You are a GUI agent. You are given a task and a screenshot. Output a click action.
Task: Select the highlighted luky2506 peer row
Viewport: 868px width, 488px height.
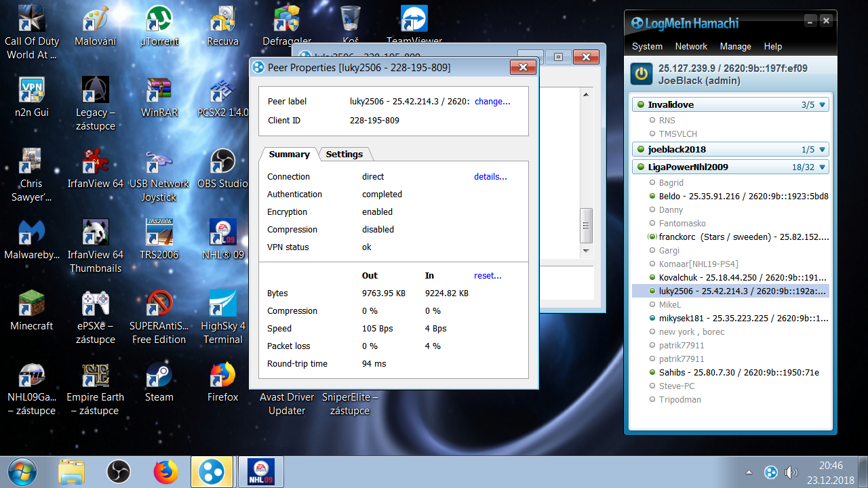pos(730,291)
